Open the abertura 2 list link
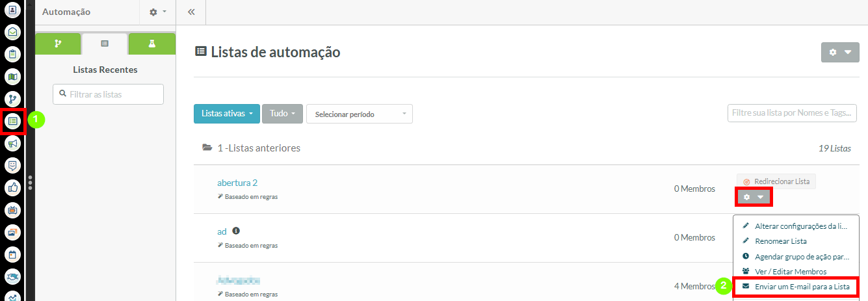 pyautogui.click(x=237, y=183)
